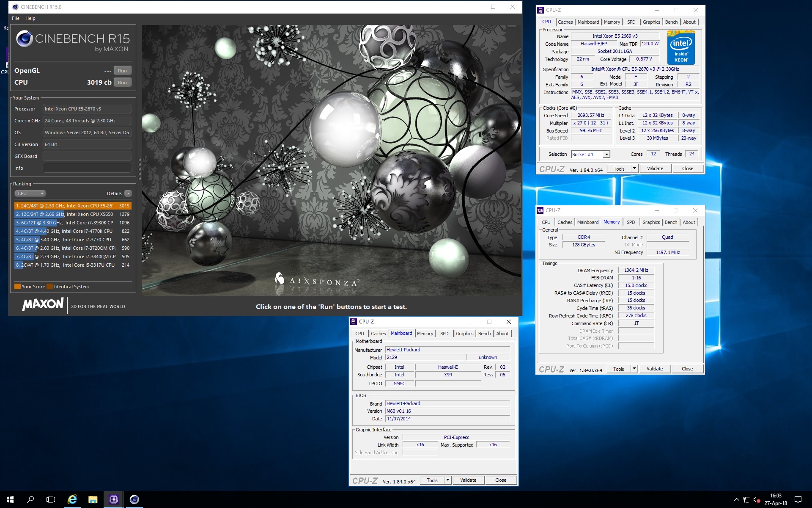Click Mainboard CPU-Z window title icon

click(x=354, y=322)
